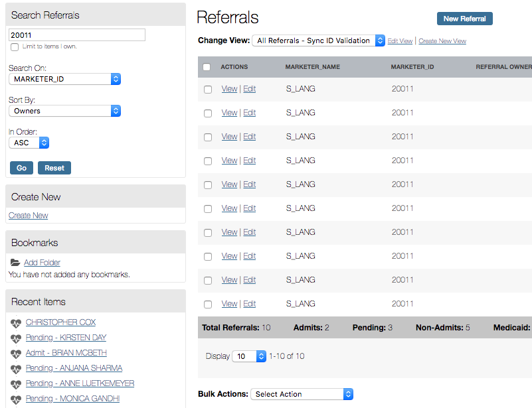Click heart icon beside Pending - MONICA GANDHI
The width and height of the screenshot is (532, 408).
pos(15,399)
